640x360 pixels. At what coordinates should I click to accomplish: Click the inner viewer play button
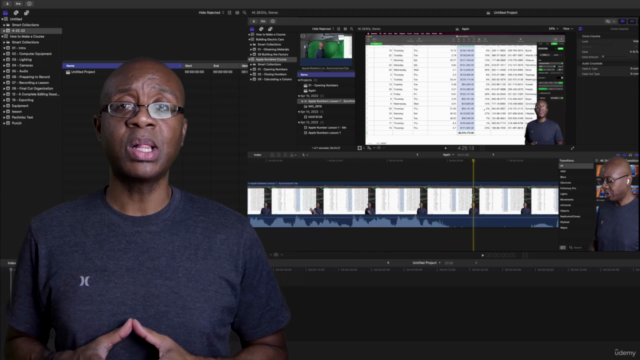[445, 148]
